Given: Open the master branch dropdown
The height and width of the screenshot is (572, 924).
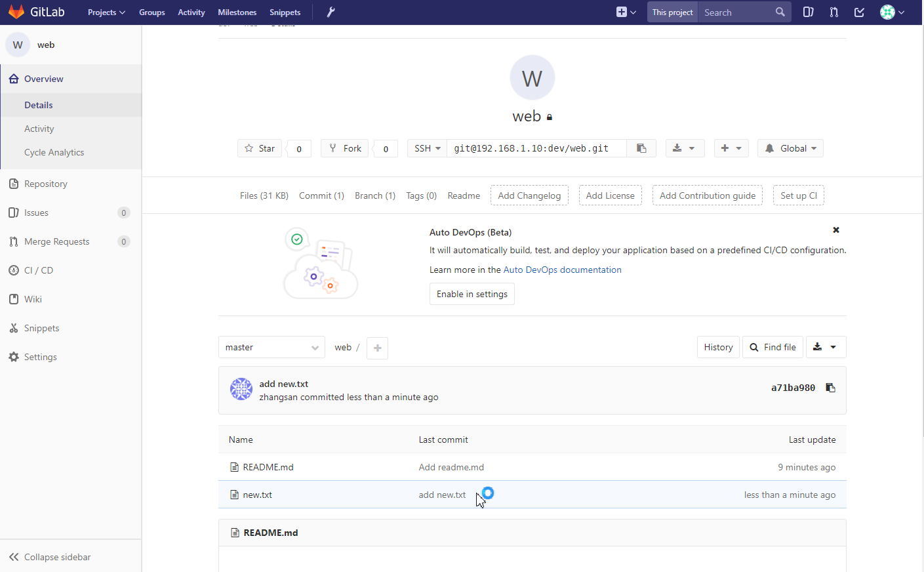Looking at the screenshot, I should coord(271,347).
